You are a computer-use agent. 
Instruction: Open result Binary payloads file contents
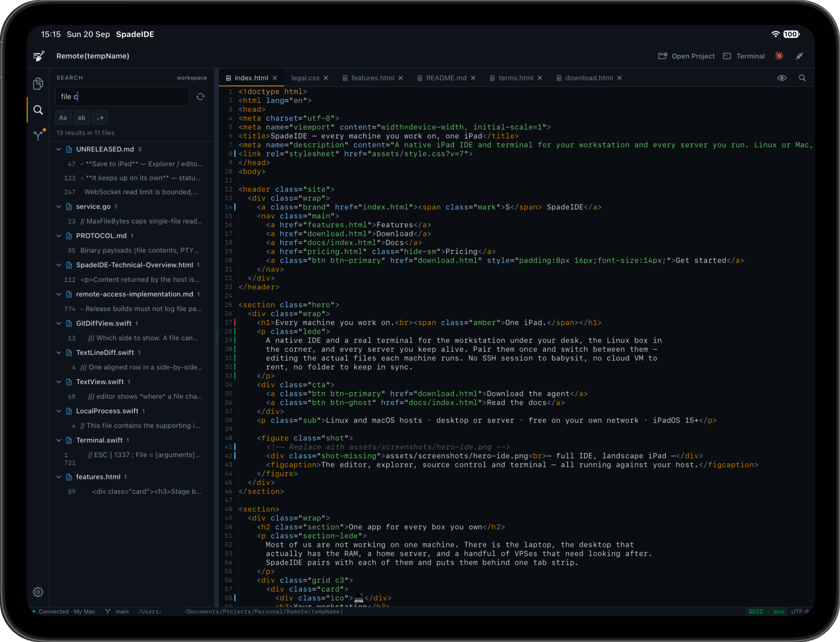[132, 250]
